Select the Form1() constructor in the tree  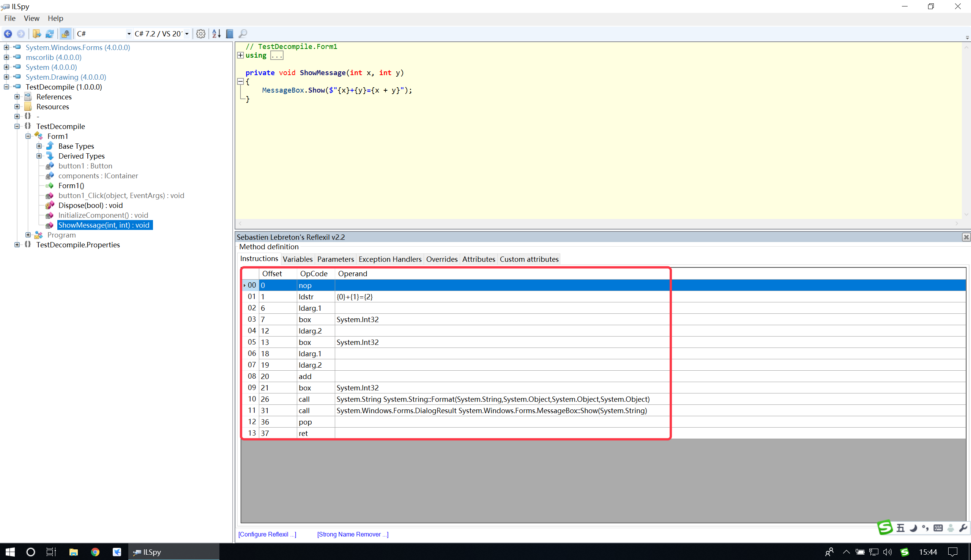71,186
